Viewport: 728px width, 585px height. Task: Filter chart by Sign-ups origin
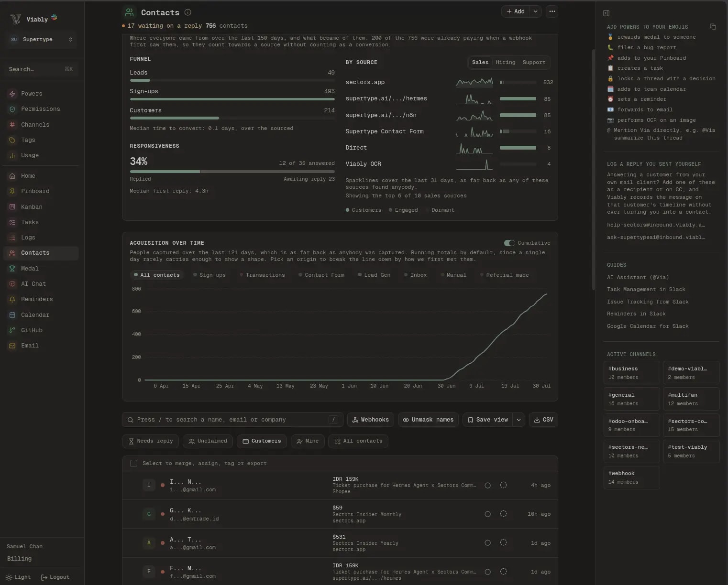click(210, 275)
